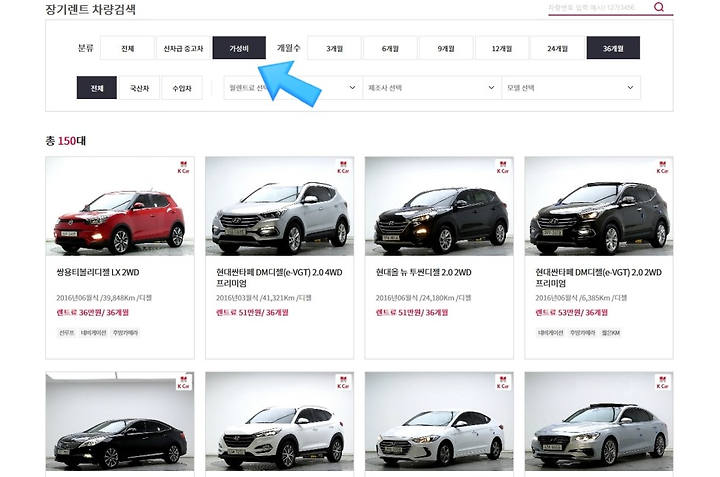Viewport: 720px width, 477px height.
Task: Choose the 6개월 rental period
Action: pyautogui.click(x=390, y=48)
